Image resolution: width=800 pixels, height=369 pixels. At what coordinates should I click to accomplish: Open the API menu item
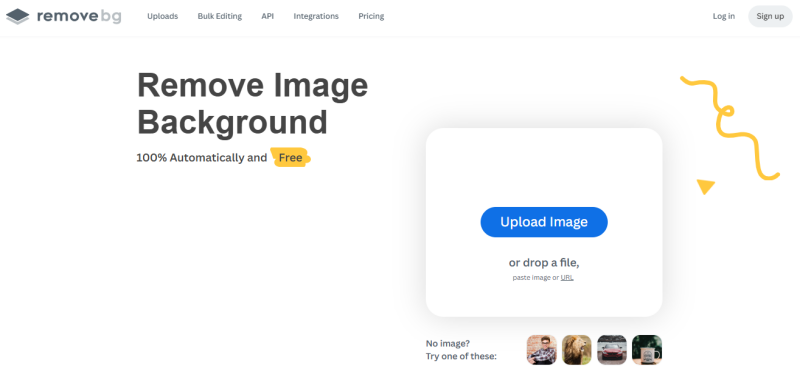click(267, 16)
